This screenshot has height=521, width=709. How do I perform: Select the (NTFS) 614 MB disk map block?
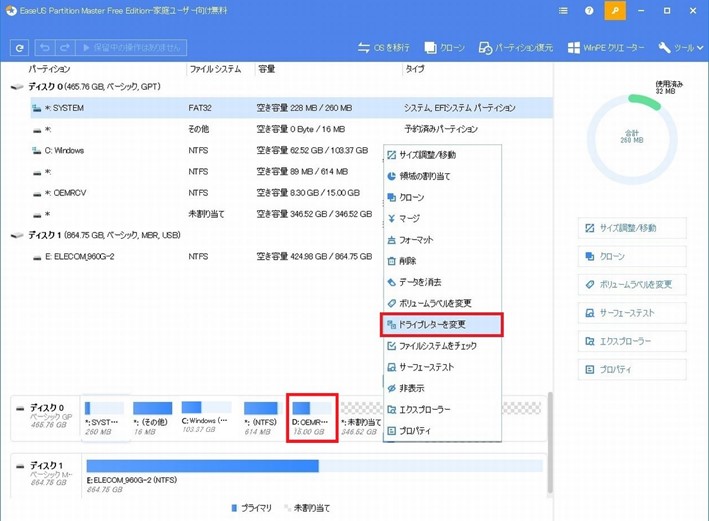tap(260, 418)
